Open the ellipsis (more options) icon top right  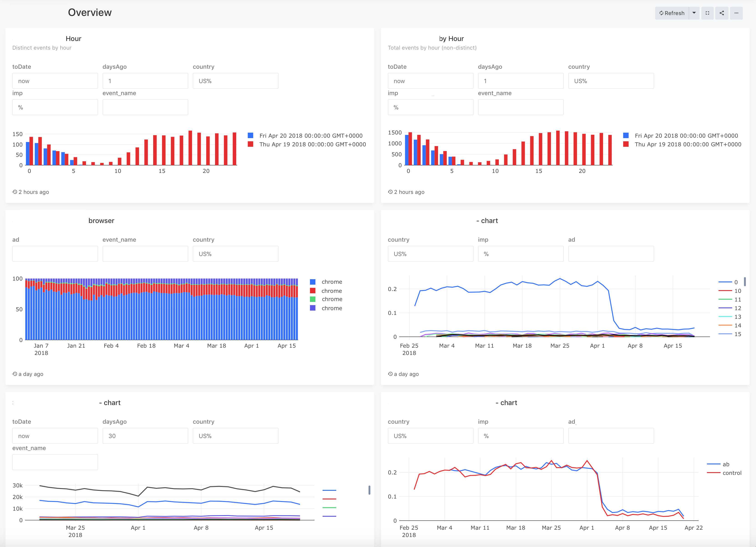(737, 13)
